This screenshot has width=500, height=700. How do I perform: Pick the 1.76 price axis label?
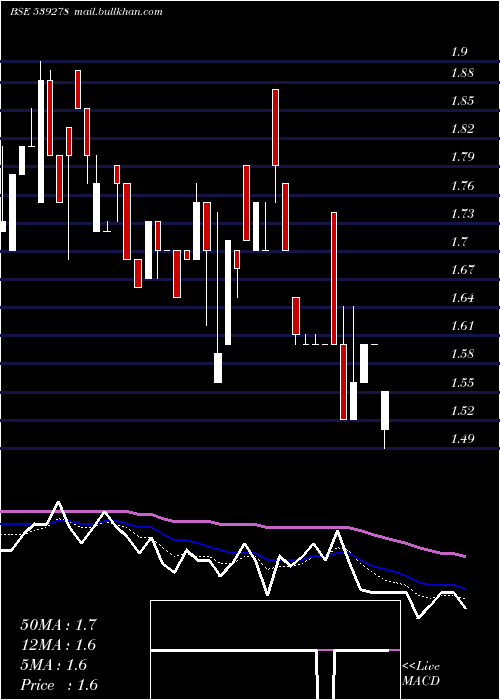(x=462, y=186)
